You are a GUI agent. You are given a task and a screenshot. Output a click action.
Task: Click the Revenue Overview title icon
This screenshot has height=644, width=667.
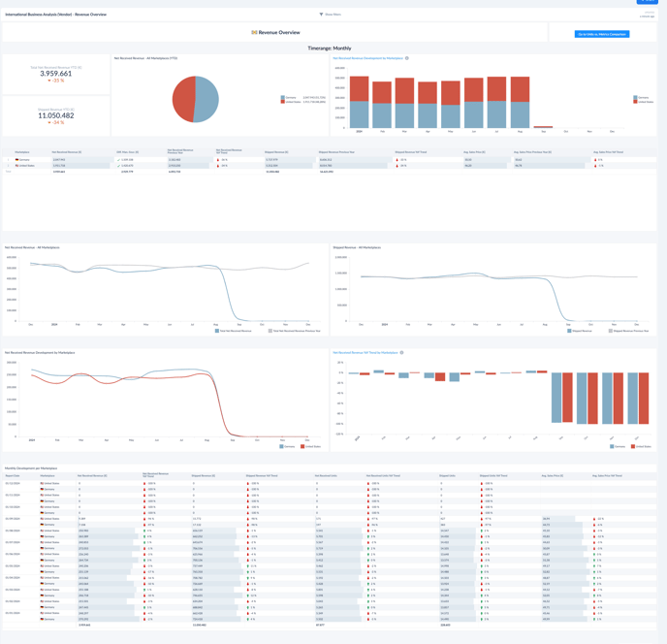pos(254,33)
